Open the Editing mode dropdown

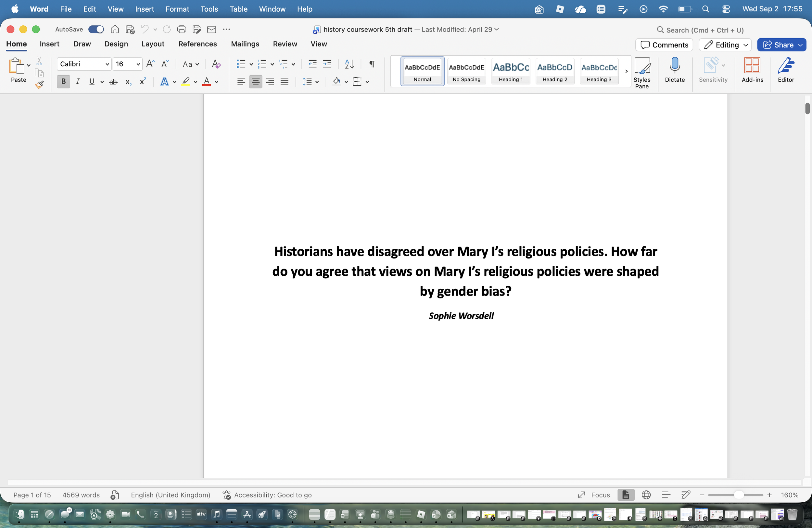pyautogui.click(x=725, y=45)
